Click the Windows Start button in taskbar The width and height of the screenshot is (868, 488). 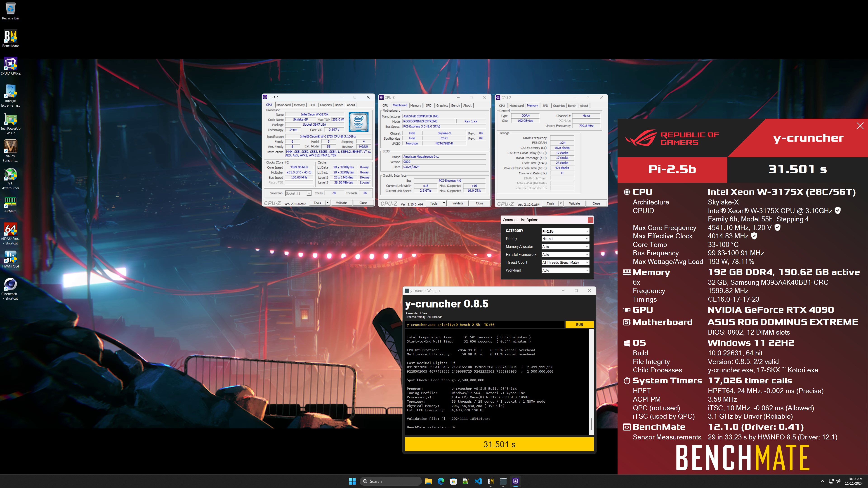point(352,481)
